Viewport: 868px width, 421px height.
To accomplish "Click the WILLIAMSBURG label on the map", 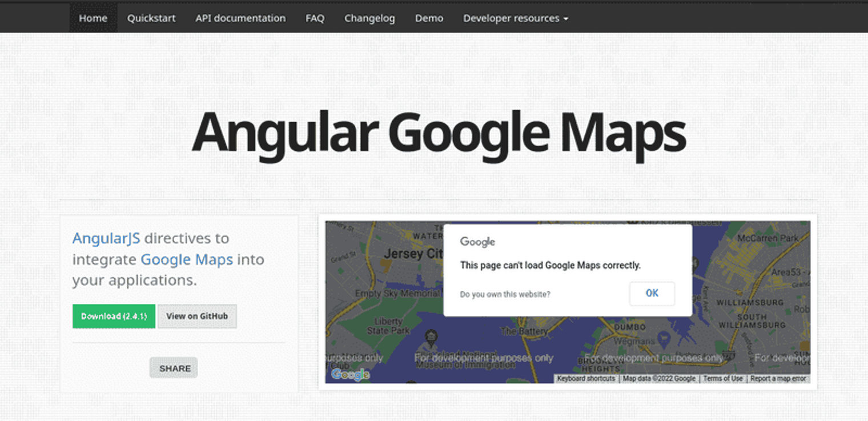I will pos(750,302).
